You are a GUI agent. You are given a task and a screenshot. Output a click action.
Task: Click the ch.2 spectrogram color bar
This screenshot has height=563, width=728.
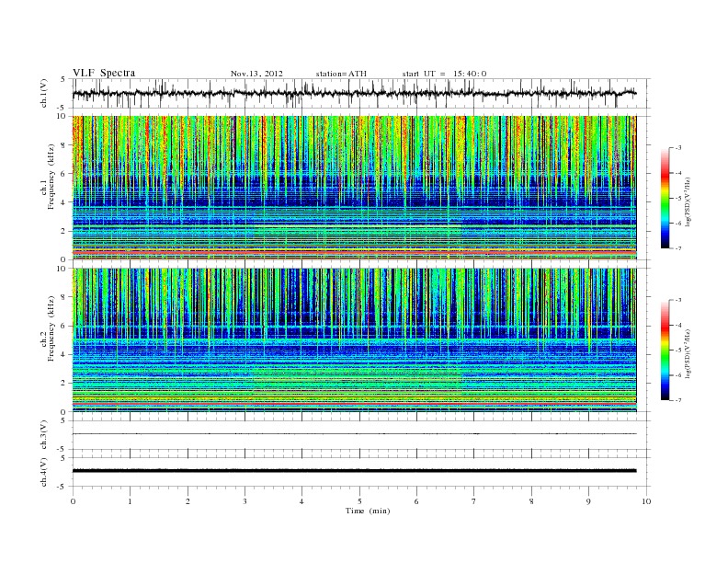(665, 350)
